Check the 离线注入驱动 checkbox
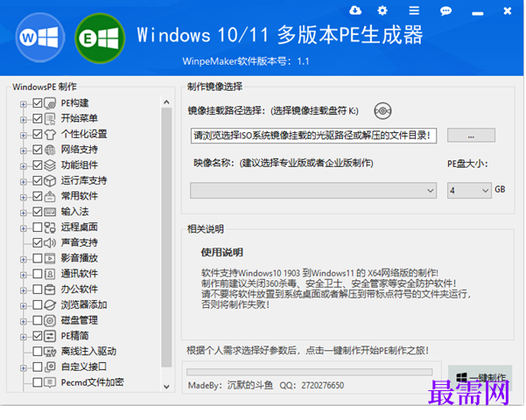The image size is (526, 420). 38,351
